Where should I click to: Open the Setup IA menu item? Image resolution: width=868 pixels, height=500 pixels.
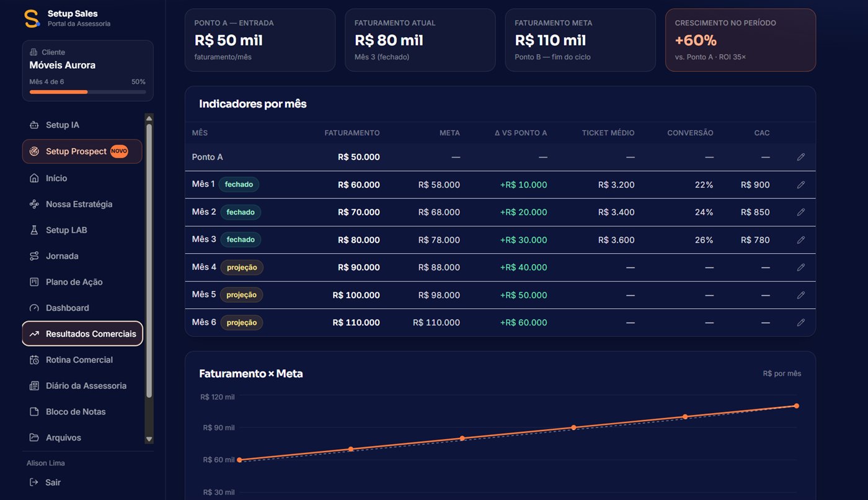[82, 125]
